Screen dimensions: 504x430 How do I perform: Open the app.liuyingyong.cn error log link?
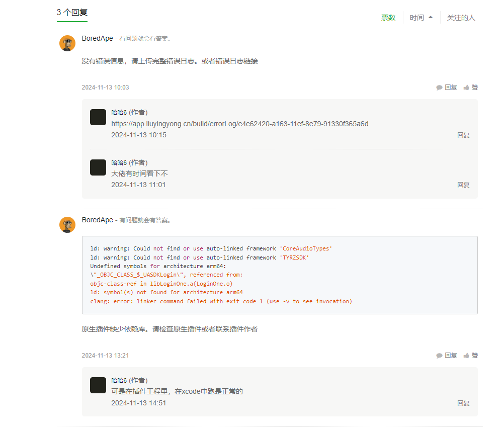239,124
